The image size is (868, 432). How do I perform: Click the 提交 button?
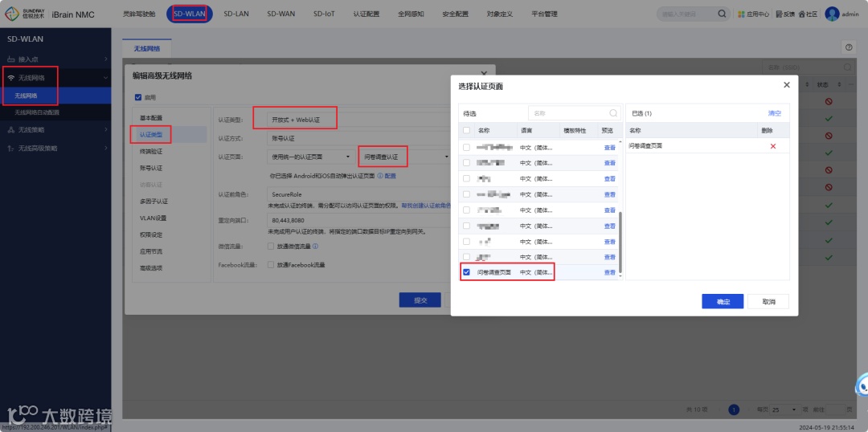tap(420, 300)
